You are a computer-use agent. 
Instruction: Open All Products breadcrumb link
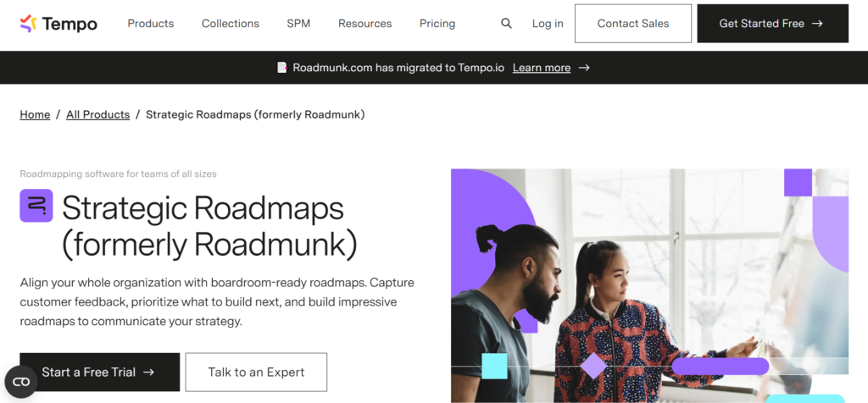coord(97,114)
